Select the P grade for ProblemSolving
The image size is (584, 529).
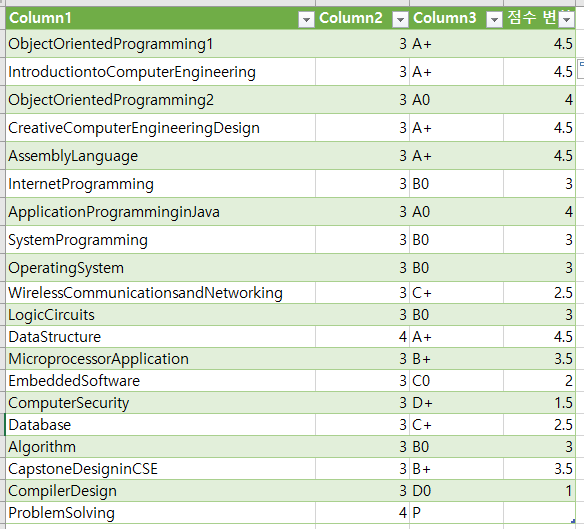456,513
